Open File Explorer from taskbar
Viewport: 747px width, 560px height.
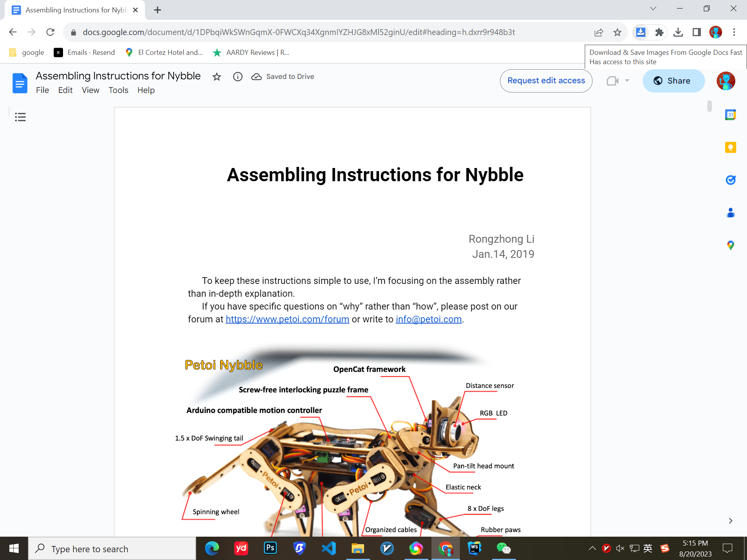pos(358,548)
